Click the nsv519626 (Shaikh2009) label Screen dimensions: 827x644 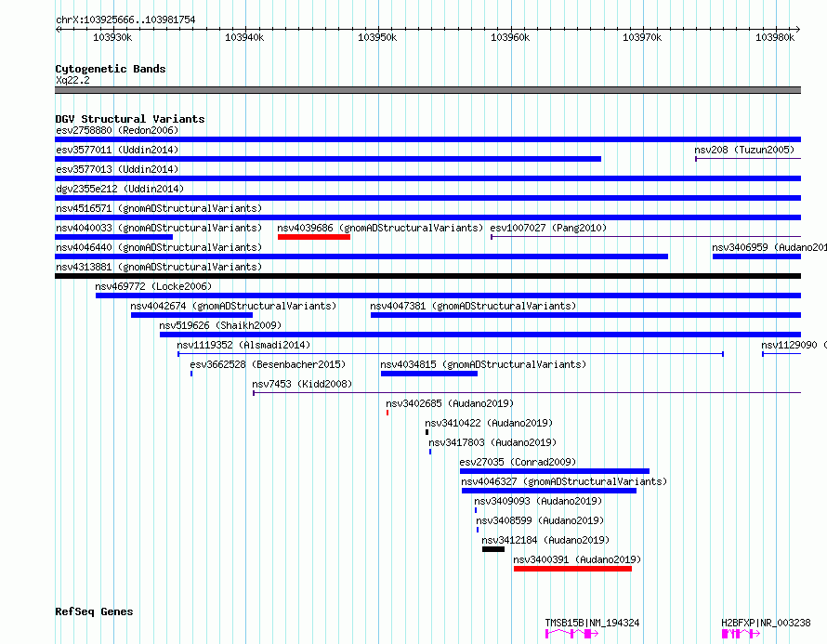(220, 325)
